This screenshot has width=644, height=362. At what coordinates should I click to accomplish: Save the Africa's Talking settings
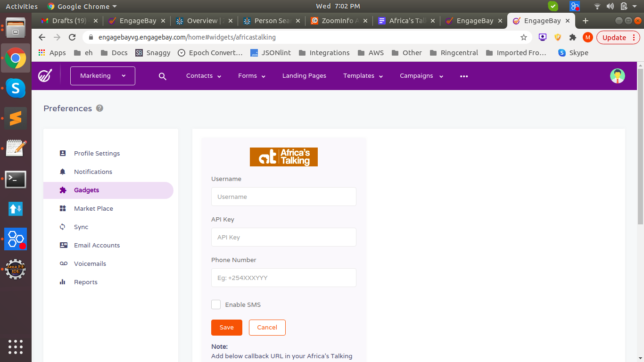click(x=227, y=328)
